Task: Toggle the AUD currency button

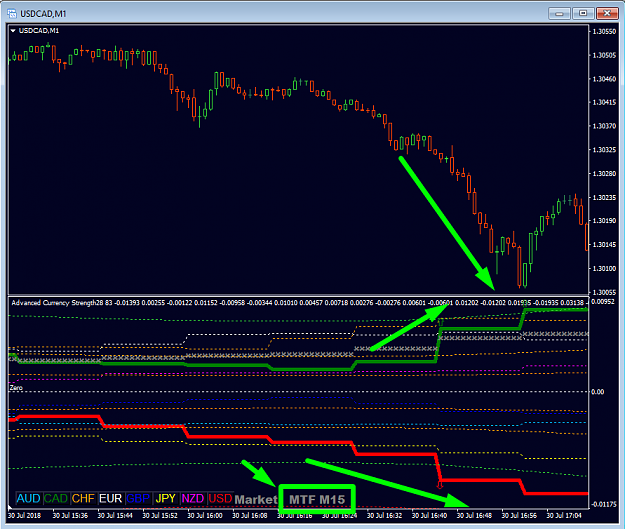Action: pos(28,498)
